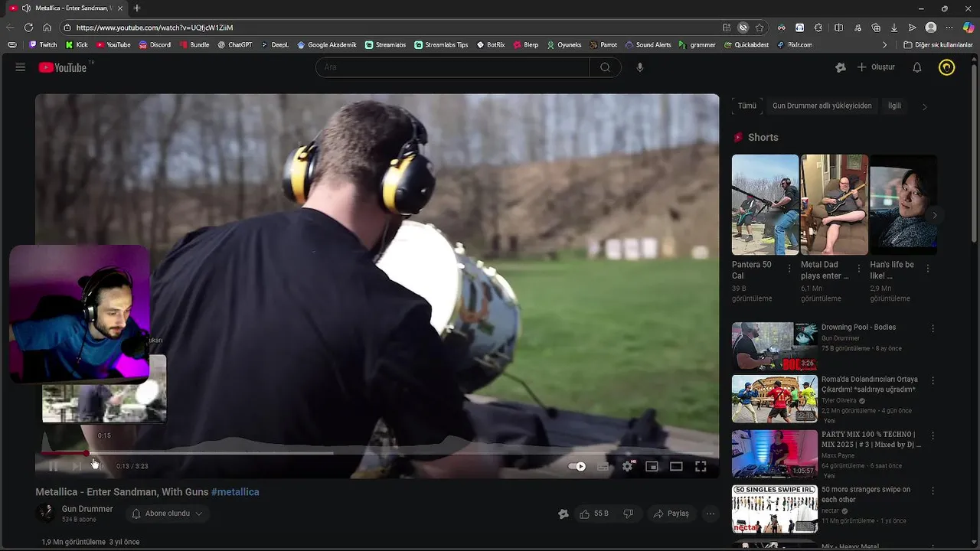
Task: Seek on the video progress bar
Action: point(377,453)
